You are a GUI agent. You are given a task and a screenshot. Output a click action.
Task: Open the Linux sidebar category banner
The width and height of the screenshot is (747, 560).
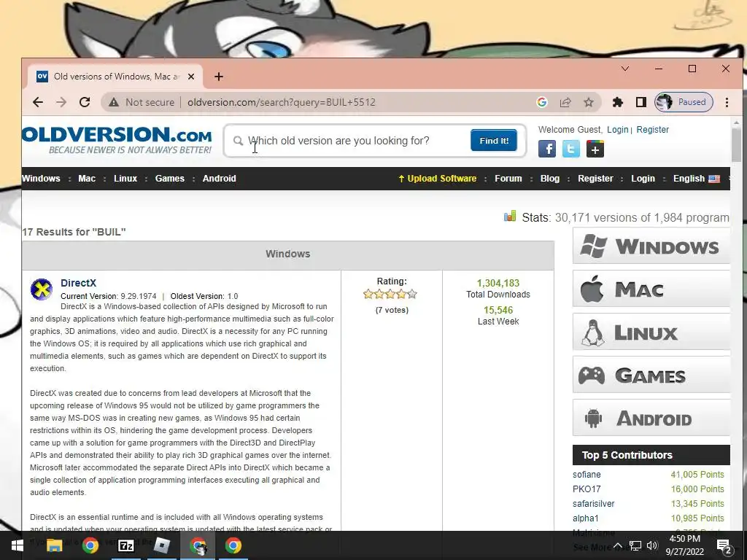[651, 332]
